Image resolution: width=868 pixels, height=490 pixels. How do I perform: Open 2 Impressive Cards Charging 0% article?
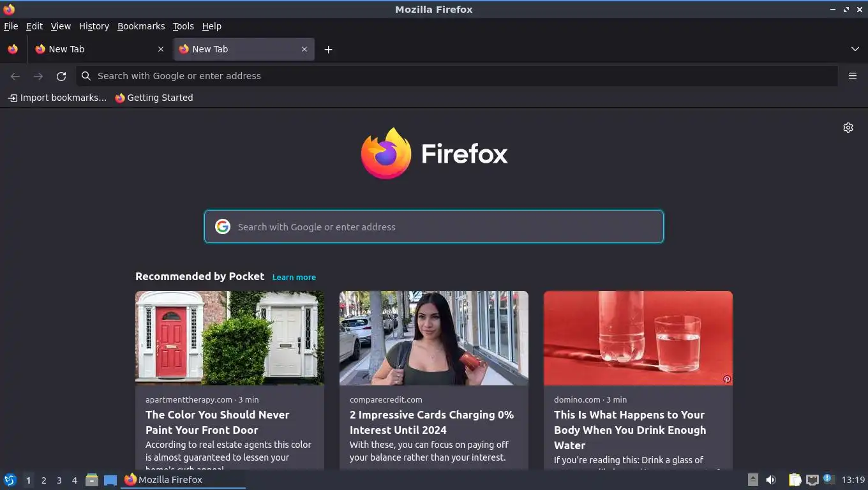(x=431, y=422)
